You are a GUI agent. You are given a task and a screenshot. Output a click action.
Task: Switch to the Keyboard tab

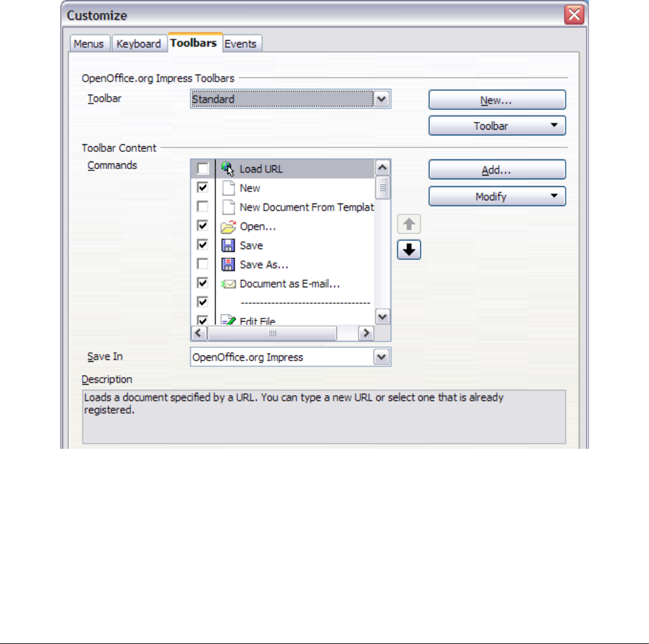[139, 43]
